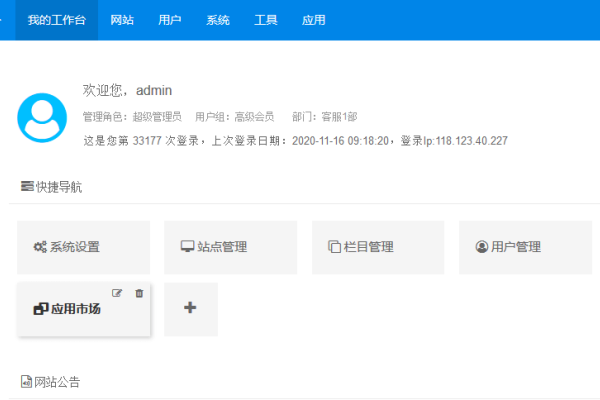The width and height of the screenshot is (600, 400).
Task: Click the trash icon on 应用市场 card
Action: click(x=139, y=293)
